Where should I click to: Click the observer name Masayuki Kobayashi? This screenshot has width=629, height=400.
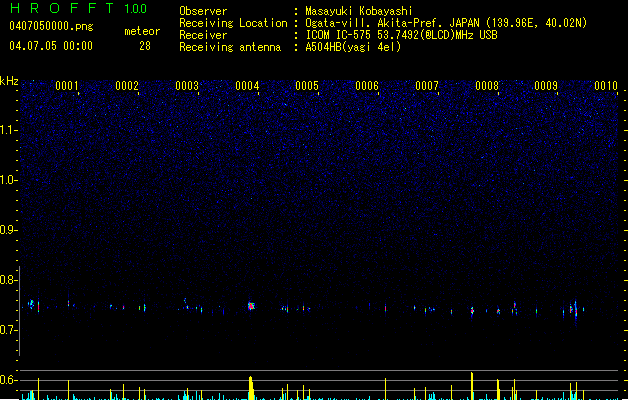[x=359, y=11]
